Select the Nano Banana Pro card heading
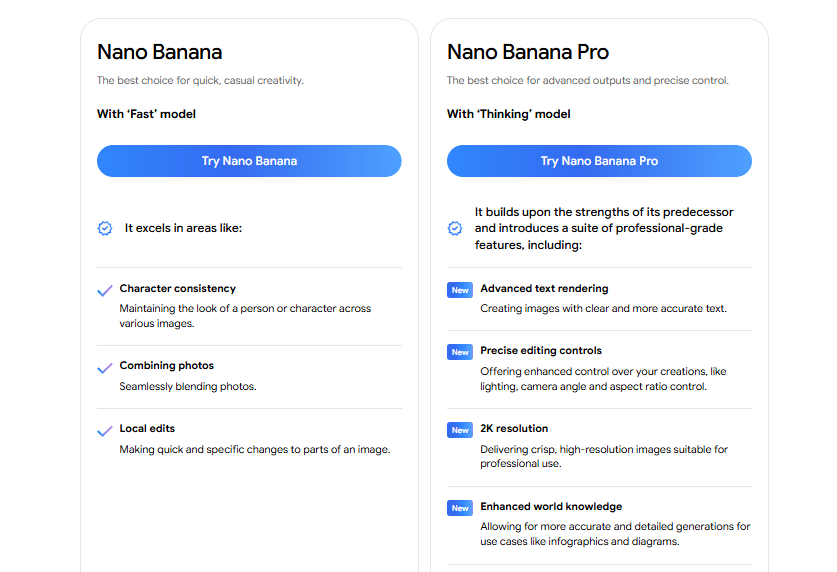This screenshot has width=837, height=572. [528, 52]
